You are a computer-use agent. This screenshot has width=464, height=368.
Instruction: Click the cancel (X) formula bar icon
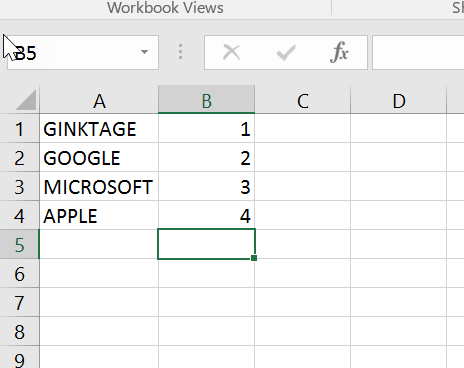point(231,52)
